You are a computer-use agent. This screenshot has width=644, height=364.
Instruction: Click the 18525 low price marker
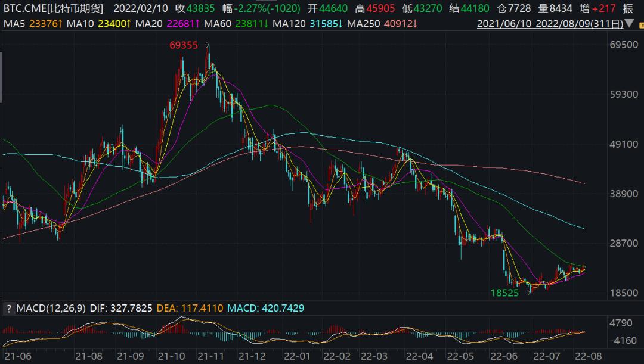[x=505, y=293]
